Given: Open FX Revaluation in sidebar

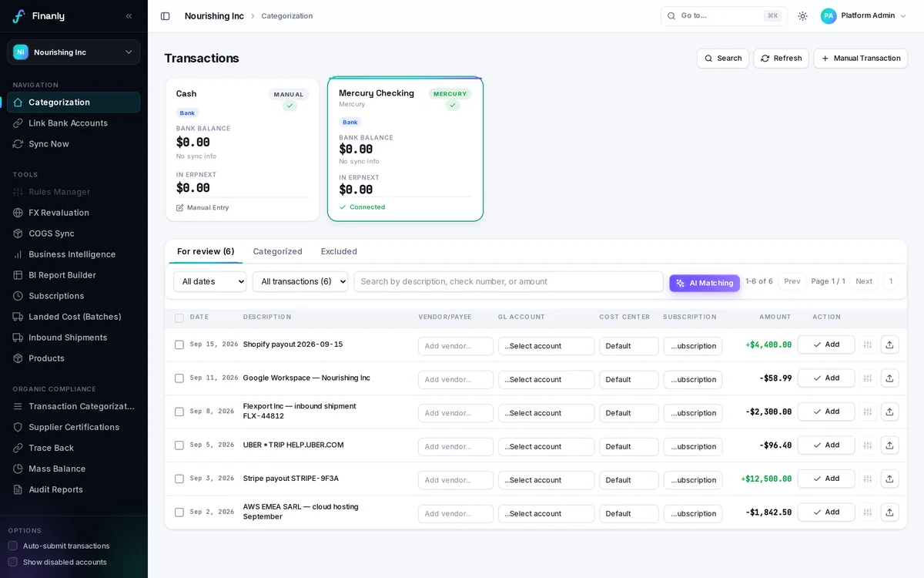Looking at the screenshot, I should pyautogui.click(x=74, y=213).
